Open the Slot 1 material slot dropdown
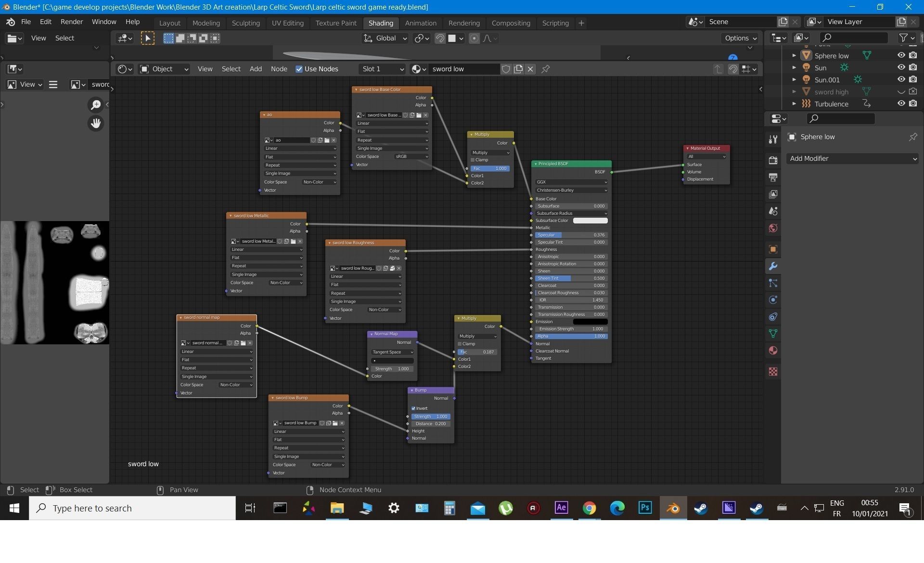924x563 pixels. coord(383,69)
